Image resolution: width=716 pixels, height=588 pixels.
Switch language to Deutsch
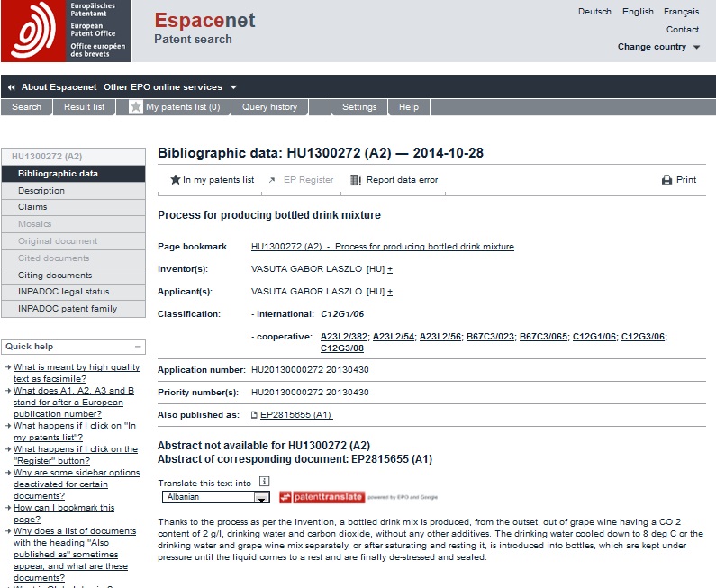click(x=594, y=12)
